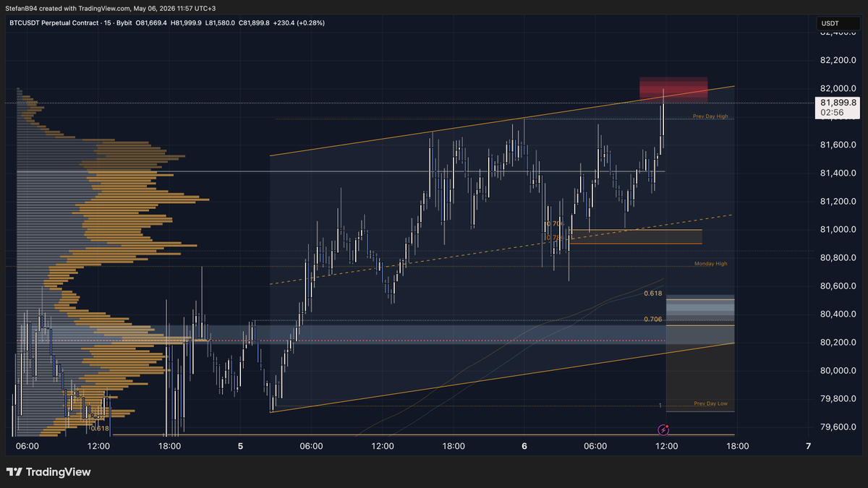Screen dimensions: 868x488
Task: Click the 80,000.0 price axis label
Action: click(838, 370)
